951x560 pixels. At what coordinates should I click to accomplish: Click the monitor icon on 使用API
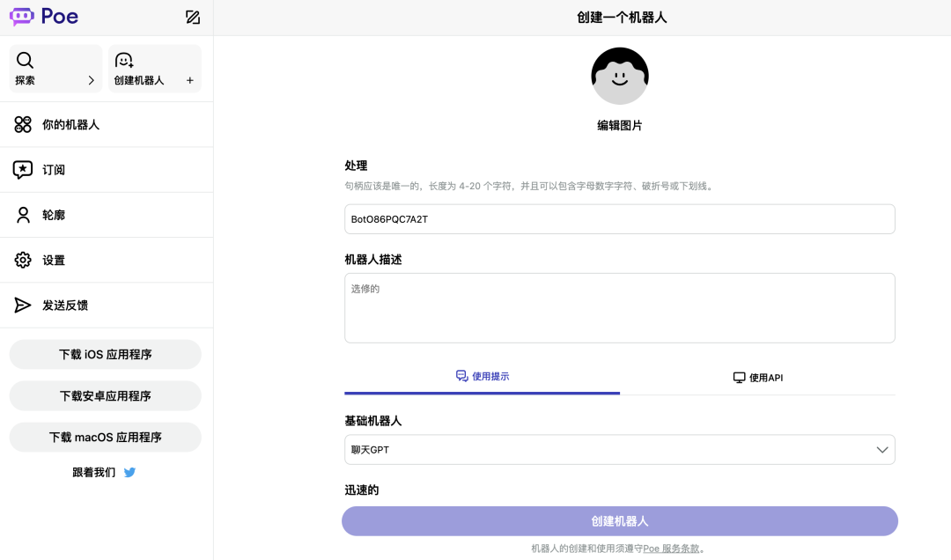(x=740, y=378)
